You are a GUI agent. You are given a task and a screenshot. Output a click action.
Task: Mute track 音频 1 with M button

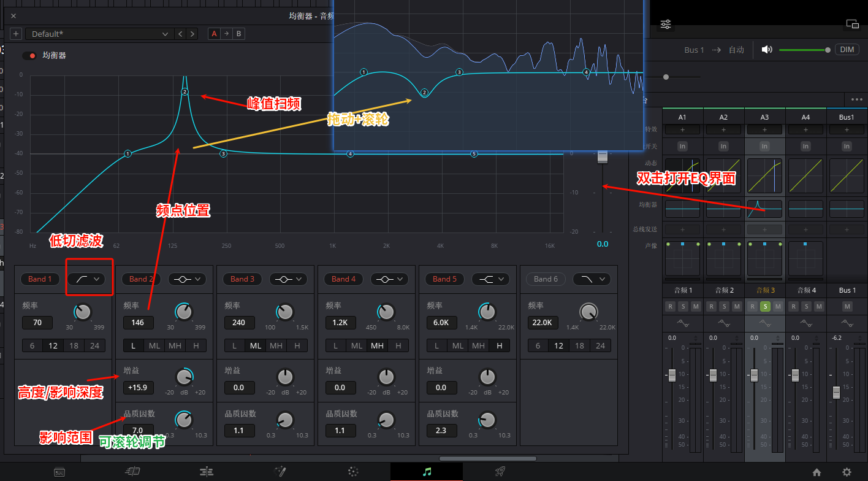(696, 306)
